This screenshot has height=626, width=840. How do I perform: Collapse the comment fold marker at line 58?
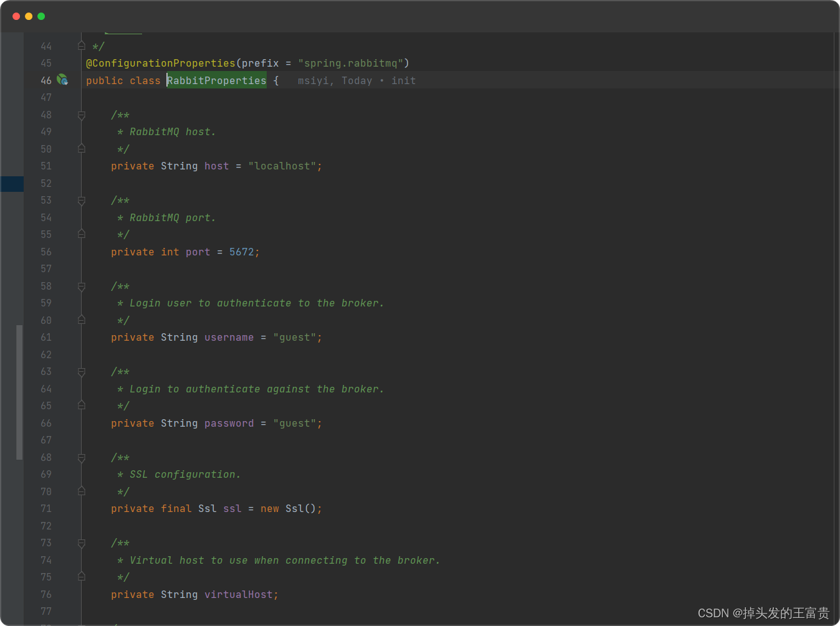click(x=82, y=287)
